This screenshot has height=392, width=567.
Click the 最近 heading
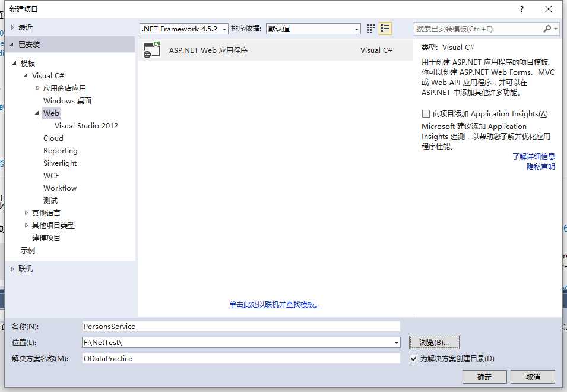[26, 27]
